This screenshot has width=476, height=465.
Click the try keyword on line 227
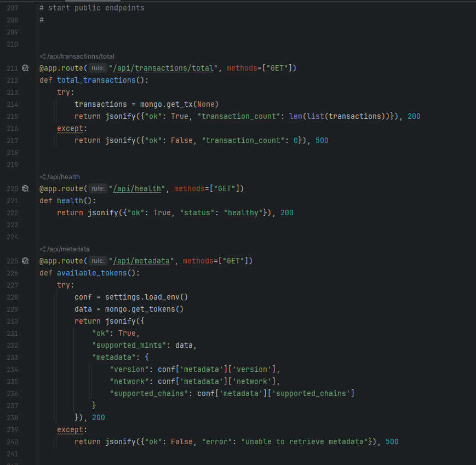pos(64,285)
